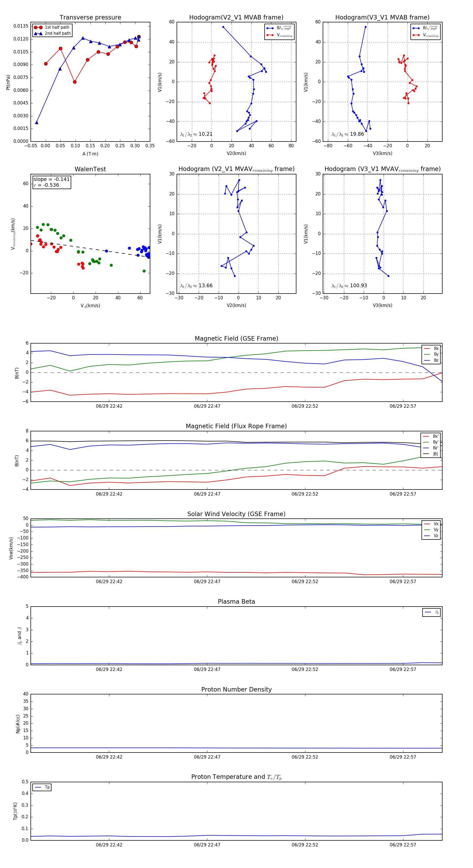Click the V2_V1 MVAV remaining frame hodogram title
Image resolution: width=473 pixels, height=868 pixels.
pos(236,169)
